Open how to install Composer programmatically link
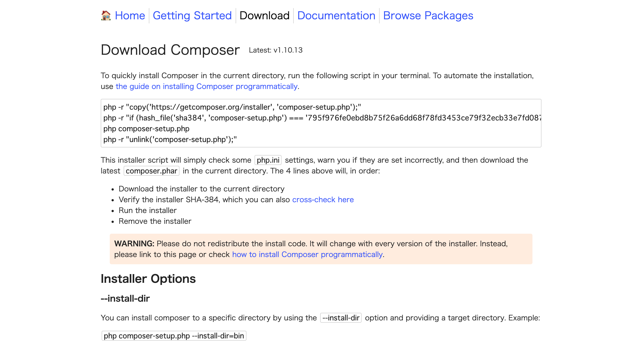Image resolution: width=644 pixels, height=342 pixels. 307,254
